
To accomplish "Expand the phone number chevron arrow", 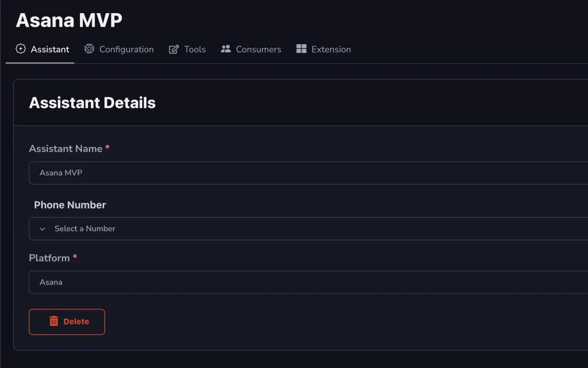I will tap(42, 229).
